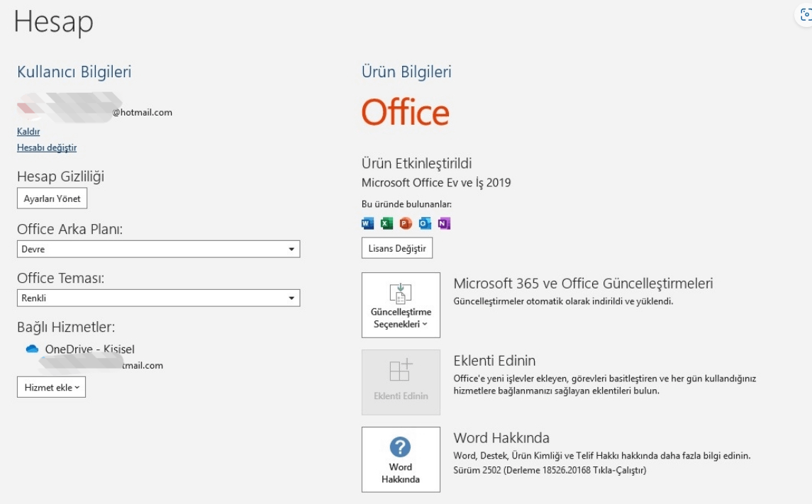The width and height of the screenshot is (812, 504).
Task: Click the Sürüm 2502 version text
Action: (x=550, y=471)
